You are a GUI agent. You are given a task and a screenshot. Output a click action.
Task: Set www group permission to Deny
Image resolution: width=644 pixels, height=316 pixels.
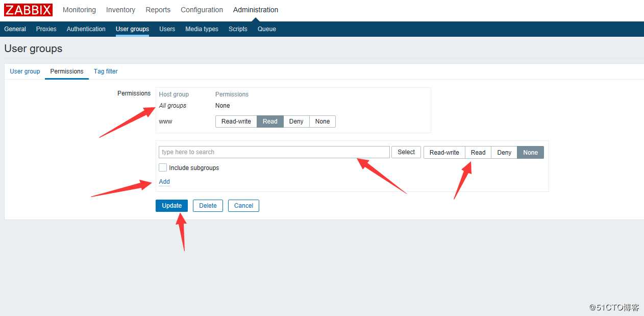[x=296, y=121]
